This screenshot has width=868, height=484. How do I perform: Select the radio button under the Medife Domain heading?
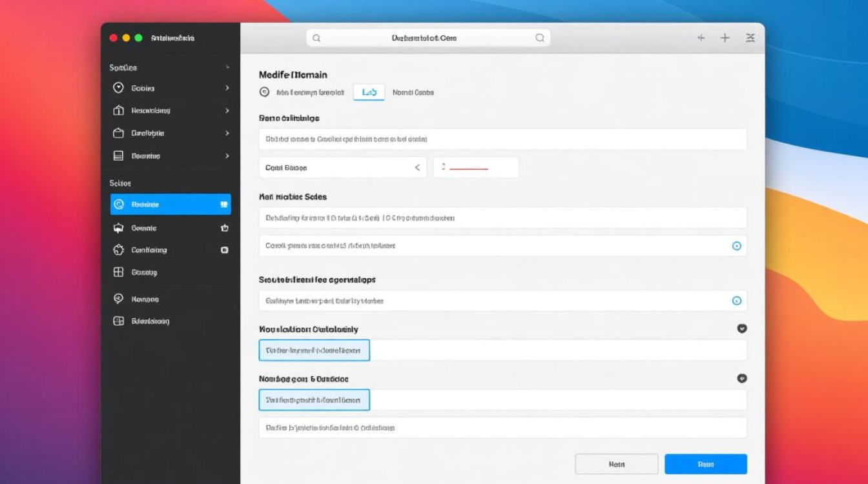[x=264, y=92]
